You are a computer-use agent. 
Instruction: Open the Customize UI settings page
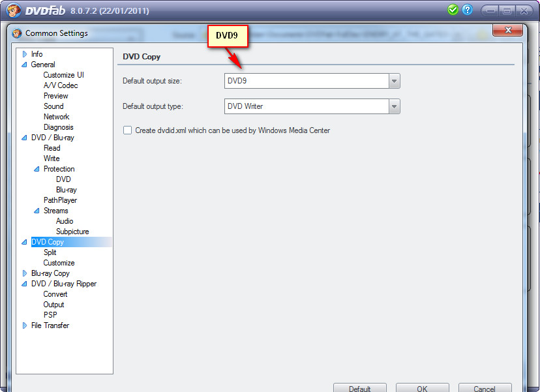(x=64, y=75)
